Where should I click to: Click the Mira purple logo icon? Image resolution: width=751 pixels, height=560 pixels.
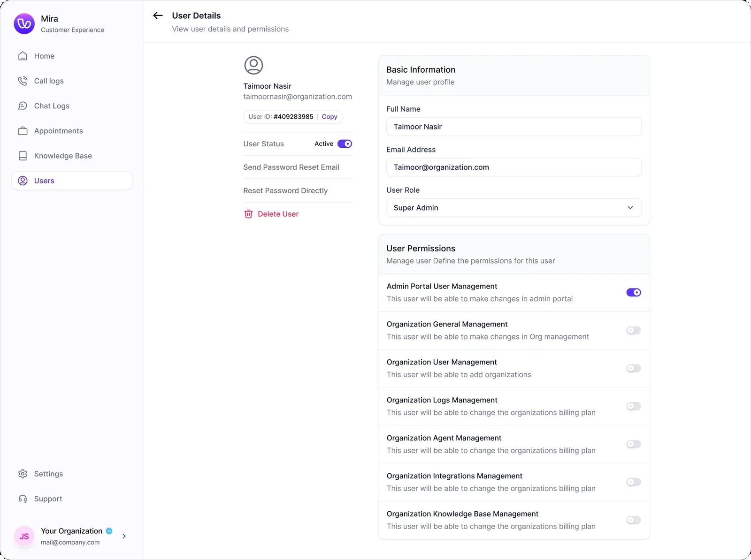(x=24, y=23)
